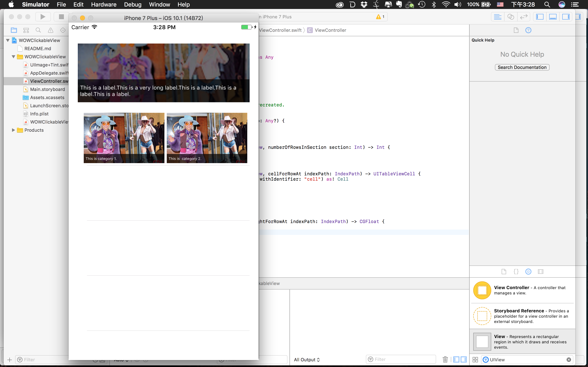The image size is (588, 367).
Task: Open the Hardware menu
Action: click(x=104, y=4)
